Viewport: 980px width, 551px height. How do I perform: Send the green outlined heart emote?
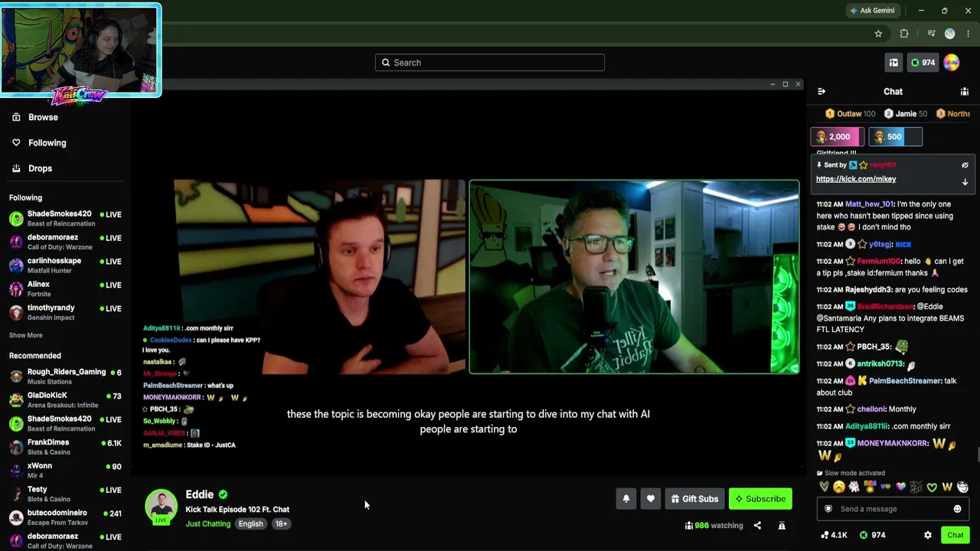932,487
